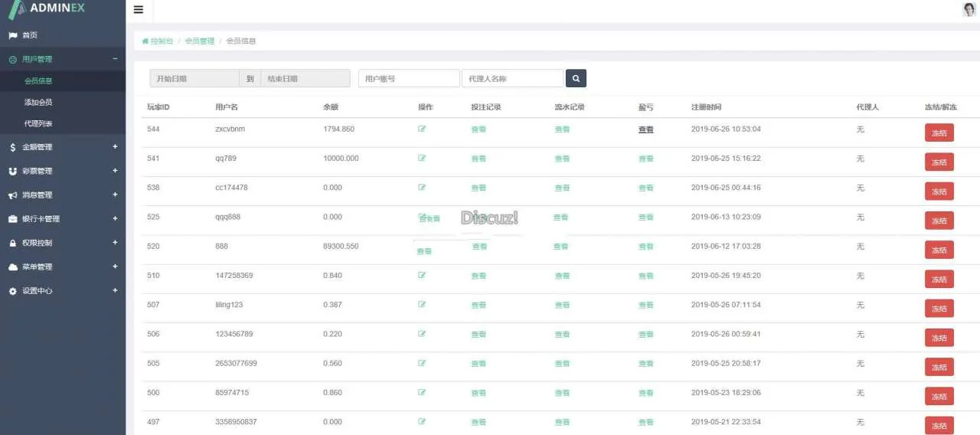The height and width of the screenshot is (435, 980).
Task: Open 代理列表 in the sidebar
Action: coord(38,124)
